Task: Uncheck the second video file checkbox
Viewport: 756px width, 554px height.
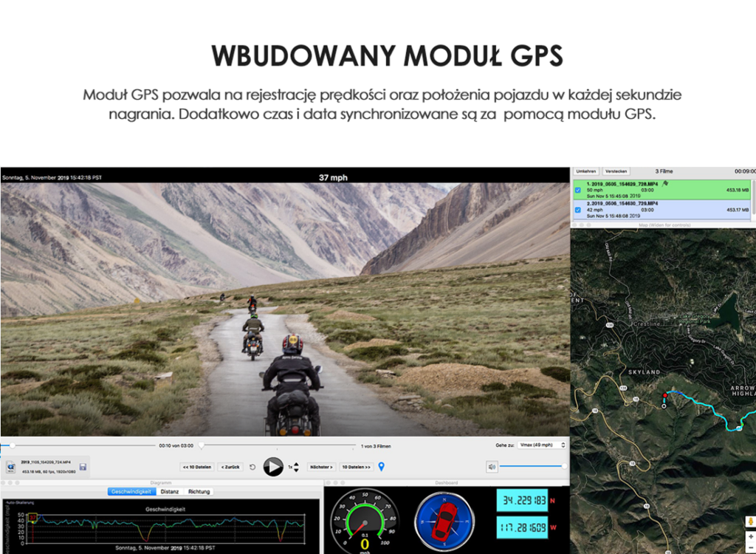Action: pyautogui.click(x=578, y=210)
